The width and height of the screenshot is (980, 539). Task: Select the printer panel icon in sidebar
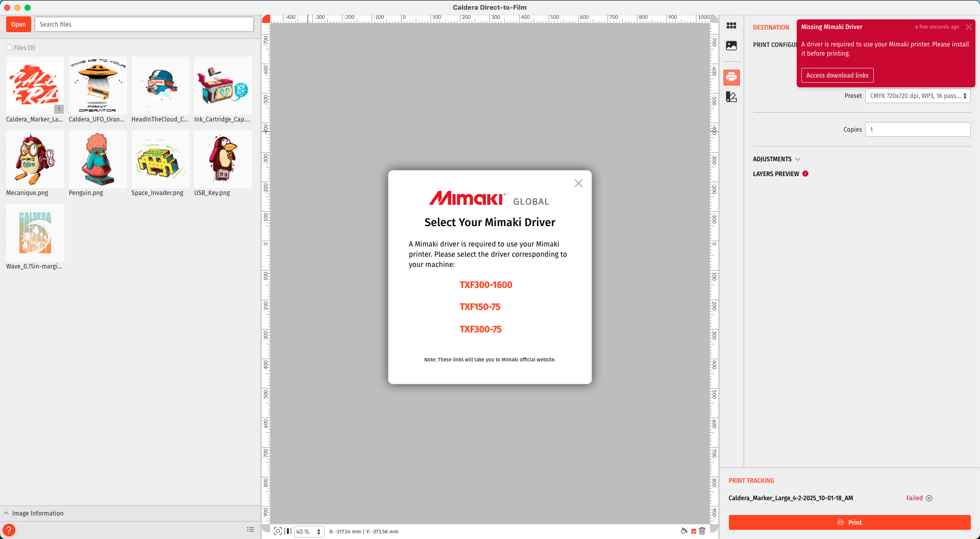[x=731, y=77]
